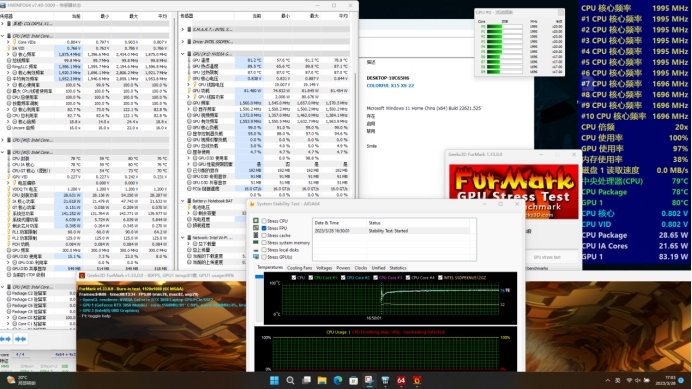
Task: Enable Stress GPU(s) checkbox
Action: 264,257
